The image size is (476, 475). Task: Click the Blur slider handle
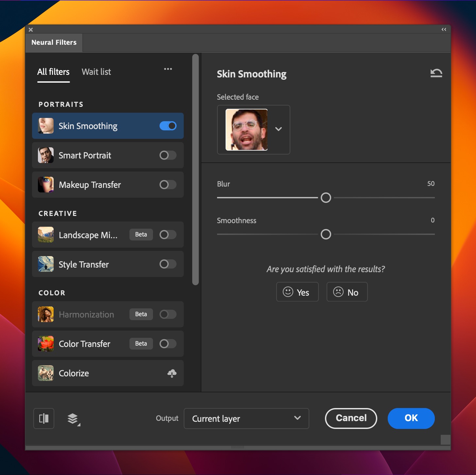326,198
